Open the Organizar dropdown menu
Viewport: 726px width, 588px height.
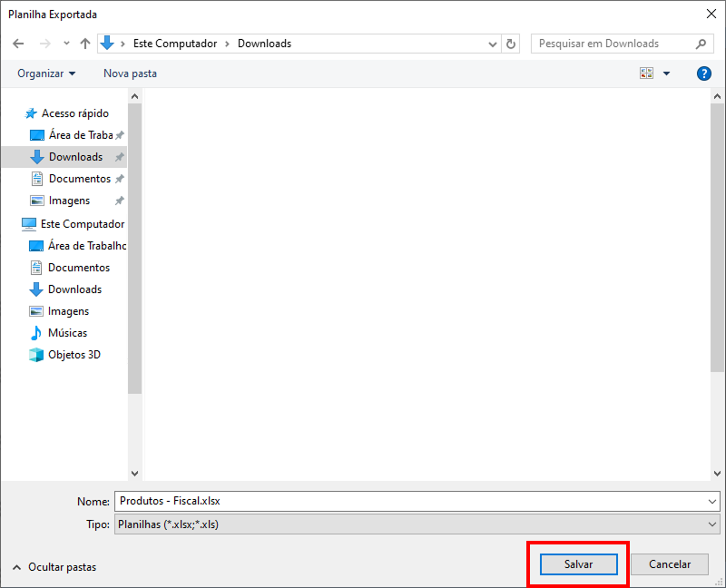(46, 73)
